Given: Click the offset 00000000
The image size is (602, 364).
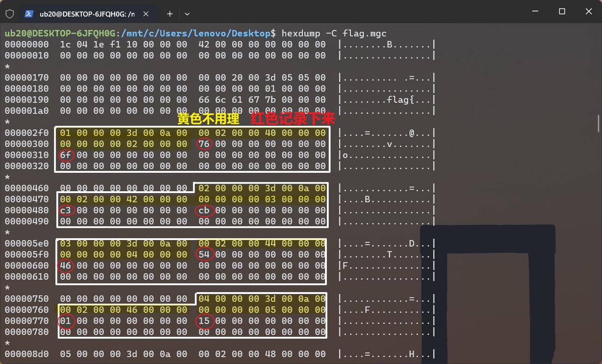Looking at the screenshot, I should (27, 44).
